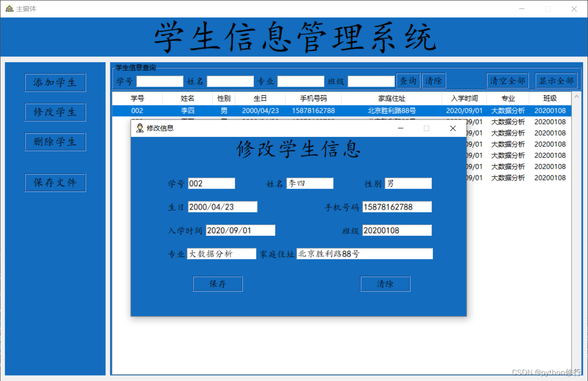Close the 主窗体 main window
The width and height of the screenshot is (588, 381).
pos(574,9)
